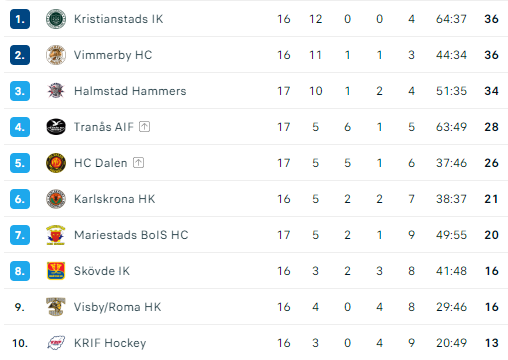Click the Skövde IK team logo

coord(56,271)
